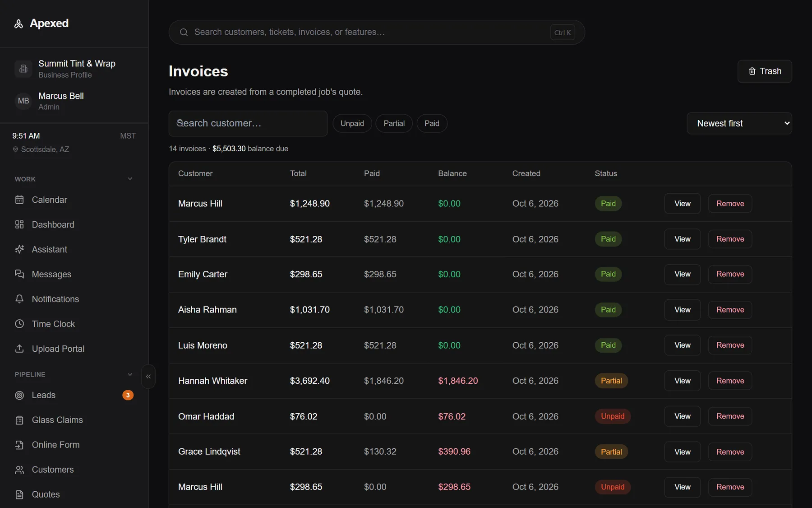
Task: Open the Calendar icon in sidebar
Action: [x=19, y=200]
